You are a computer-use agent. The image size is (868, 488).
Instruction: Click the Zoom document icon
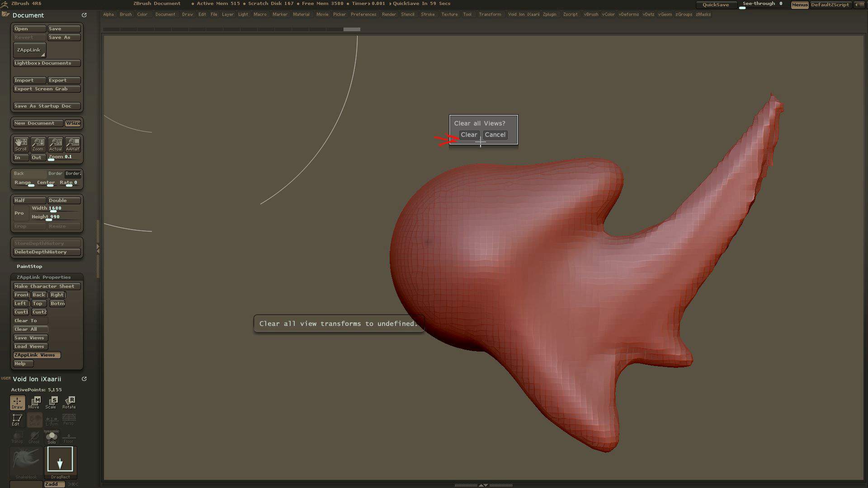coord(38,145)
